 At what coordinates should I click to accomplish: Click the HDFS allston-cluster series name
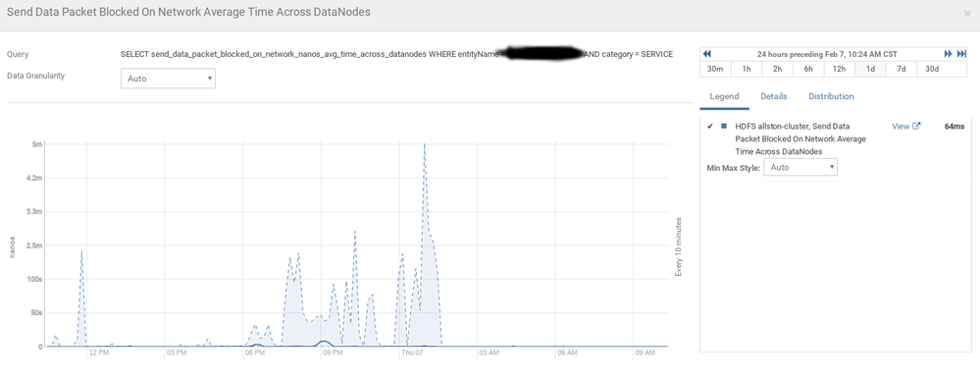(800, 138)
